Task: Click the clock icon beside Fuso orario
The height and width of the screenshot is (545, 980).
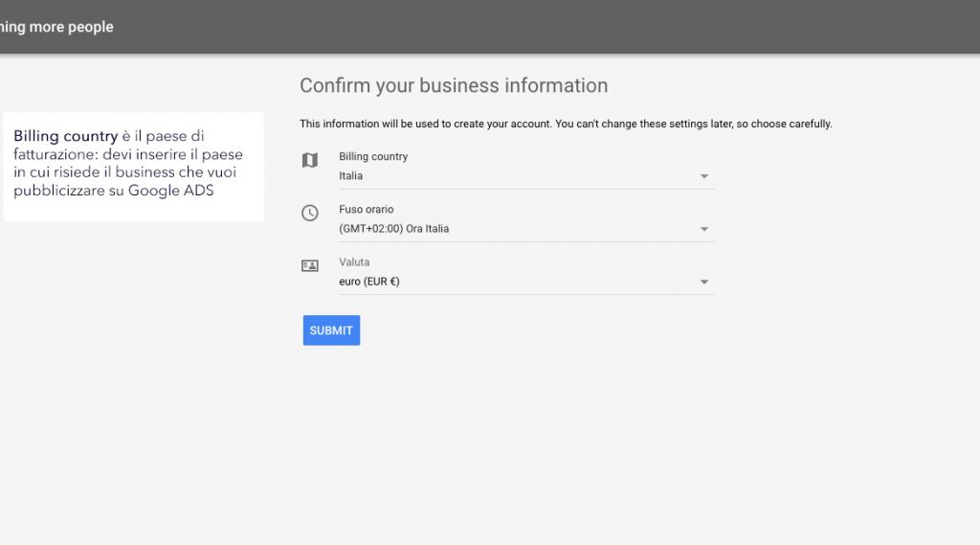Action: point(310,213)
